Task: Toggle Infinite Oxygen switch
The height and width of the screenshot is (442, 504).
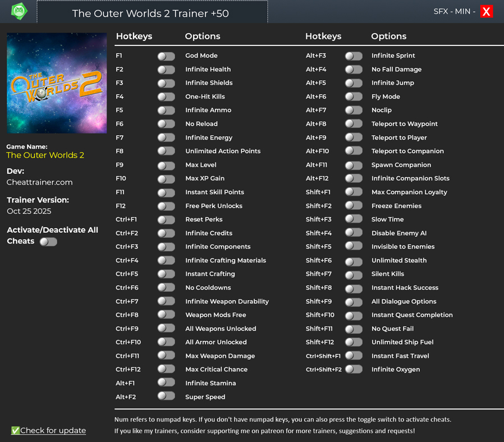Action: (x=354, y=369)
